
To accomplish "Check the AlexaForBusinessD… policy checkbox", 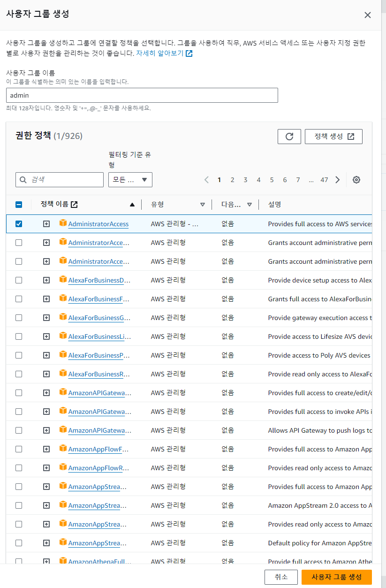I will [x=19, y=280].
